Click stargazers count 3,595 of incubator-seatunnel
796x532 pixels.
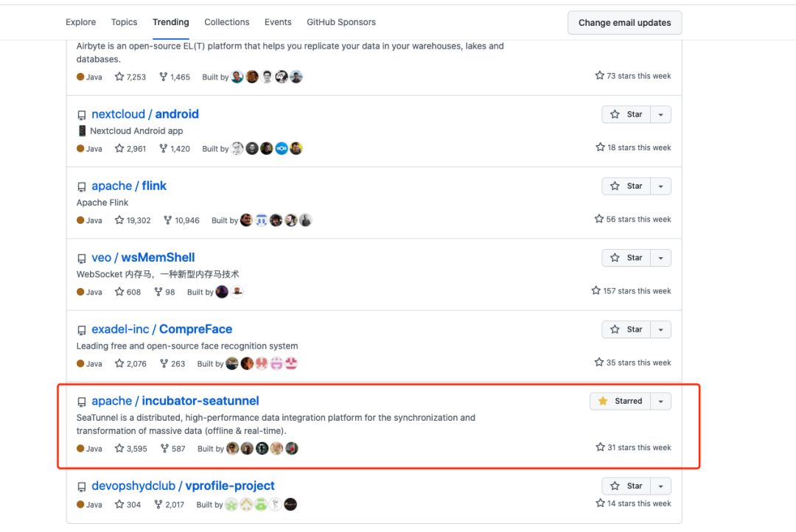[131, 449]
